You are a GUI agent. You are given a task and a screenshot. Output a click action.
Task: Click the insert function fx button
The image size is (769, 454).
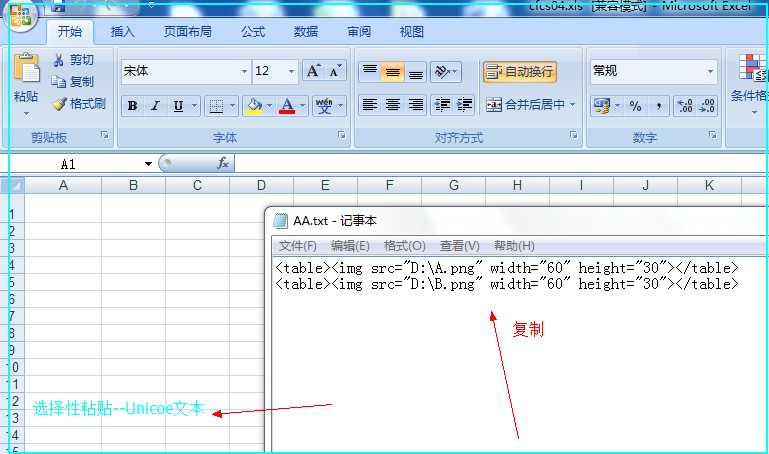point(223,163)
